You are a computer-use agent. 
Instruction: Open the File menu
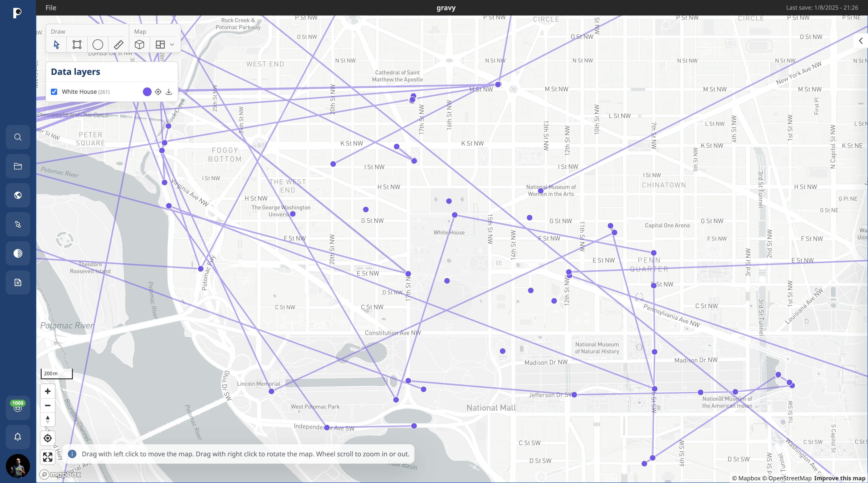pos(51,8)
